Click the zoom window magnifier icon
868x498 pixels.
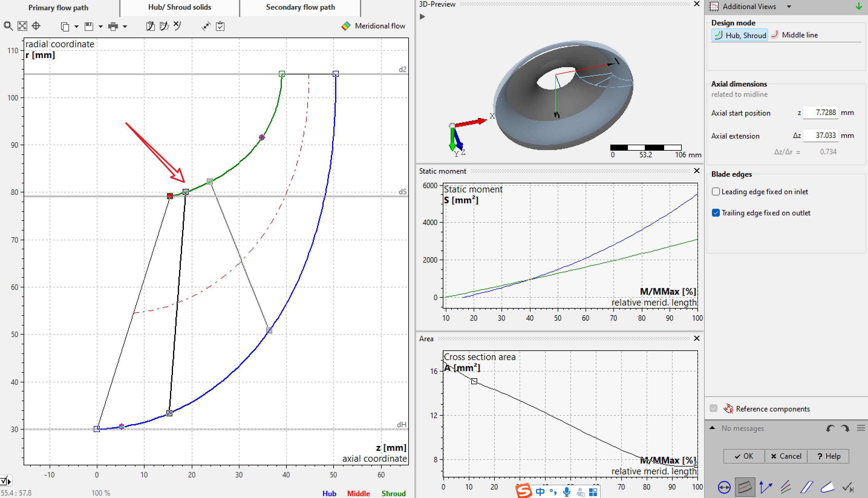tap(8, 26)
